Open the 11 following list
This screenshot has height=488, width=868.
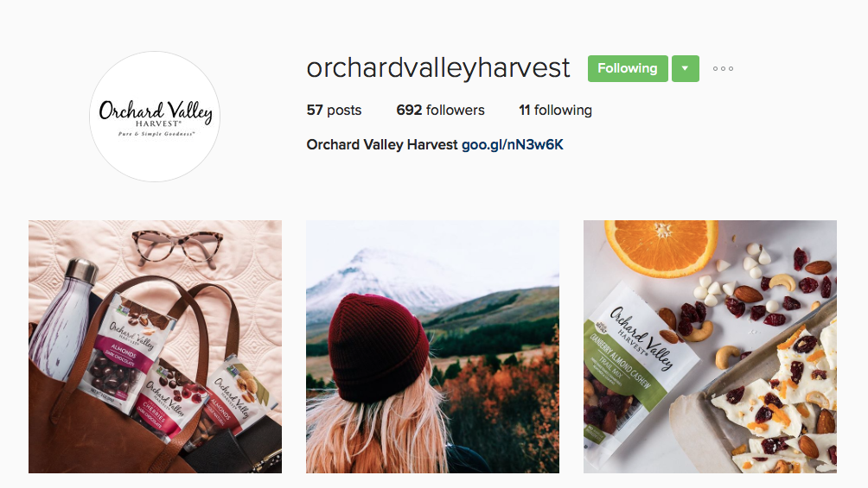click(555, 110)
